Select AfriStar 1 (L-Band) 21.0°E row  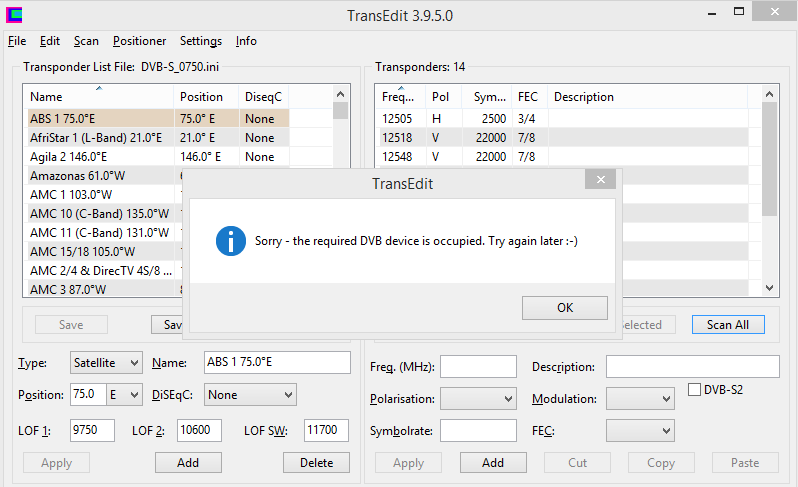point(159,137)
